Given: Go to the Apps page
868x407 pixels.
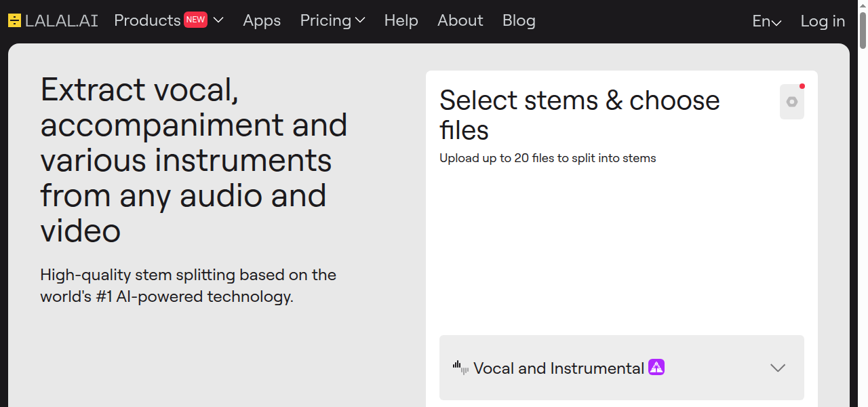Looking at the screenshot, I should pyautogui.click(x=262, y=21).
